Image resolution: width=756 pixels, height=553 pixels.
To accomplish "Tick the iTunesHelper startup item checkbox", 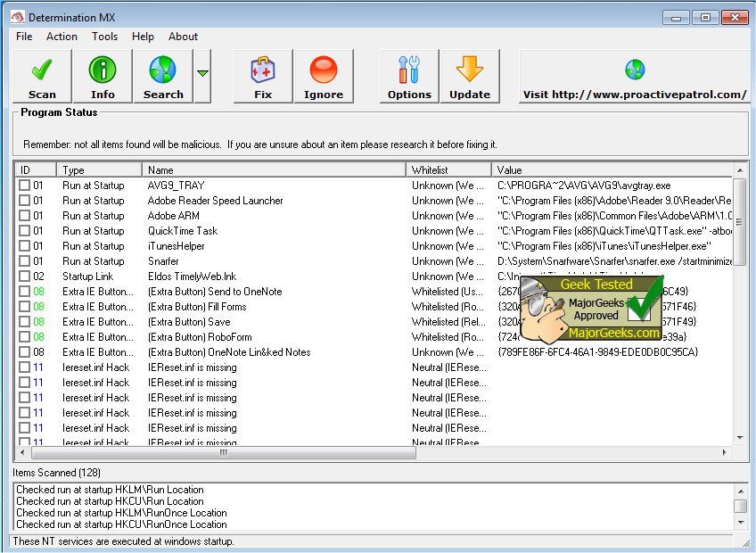I will tap(25, 246).
